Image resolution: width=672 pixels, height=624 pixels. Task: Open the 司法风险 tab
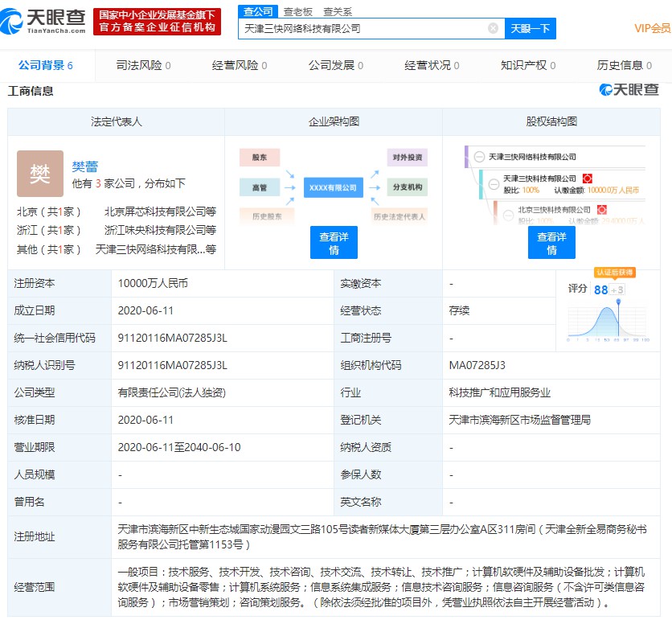[x=143, y=65]
